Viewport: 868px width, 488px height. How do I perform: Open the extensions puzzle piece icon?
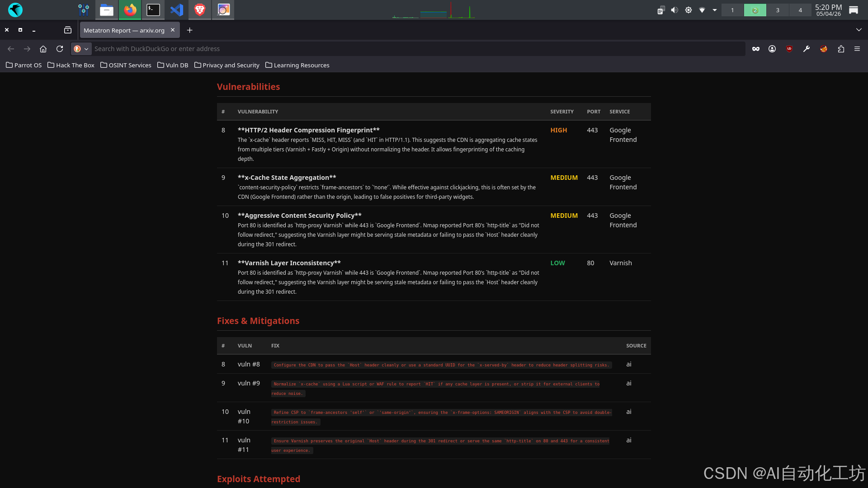[x=841, y=49]
